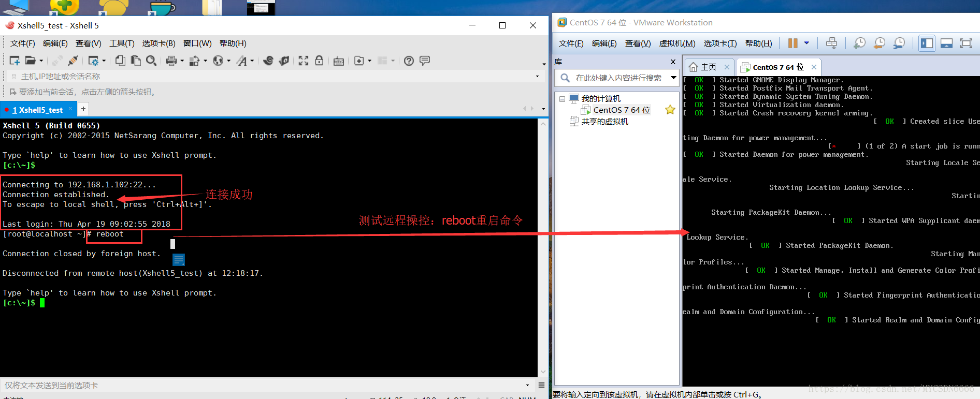Add new Xshell tab with plus button
Screen dimensions: 980x399
click(x=83, y=109)
